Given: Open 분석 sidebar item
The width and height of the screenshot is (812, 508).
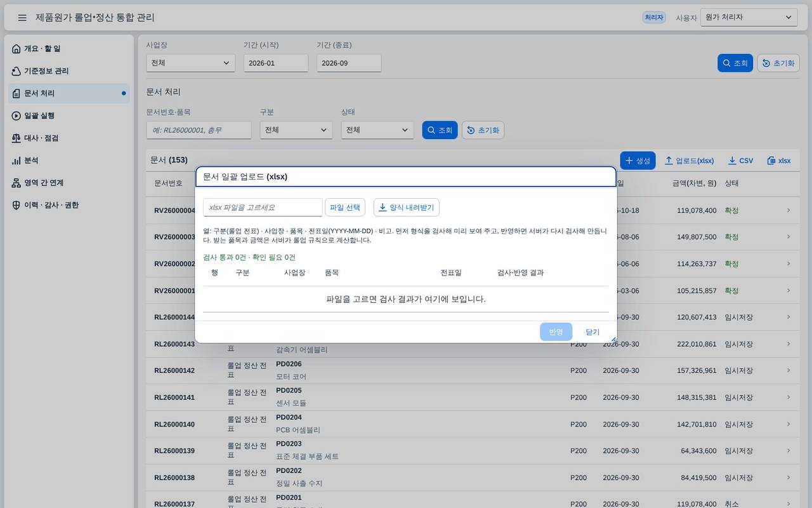Looking at the screenshot, I should click(x=70, y=161).
